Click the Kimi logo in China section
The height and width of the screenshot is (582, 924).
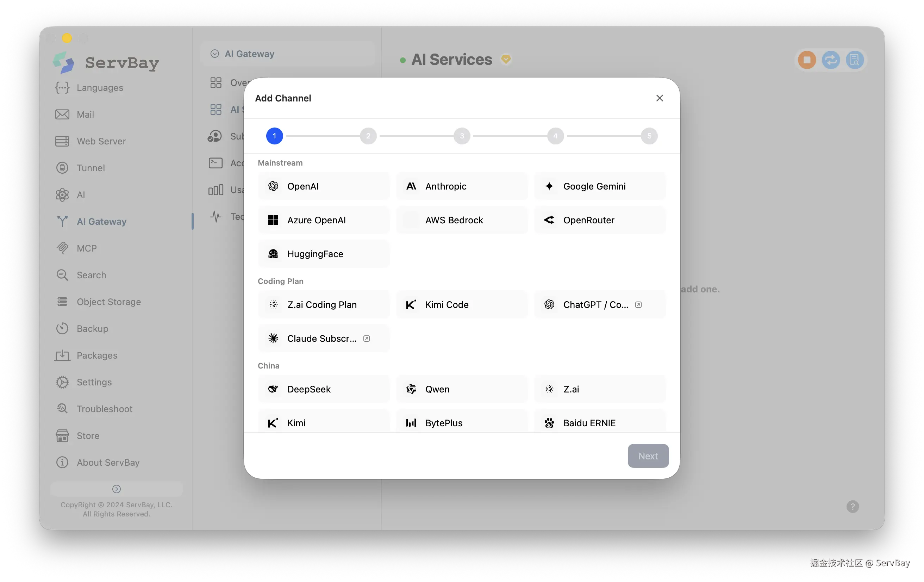click(x=273, y=423)
